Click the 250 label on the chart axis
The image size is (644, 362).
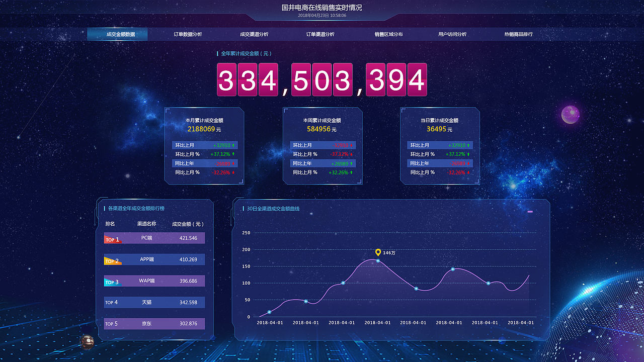(x=246, y=233)
